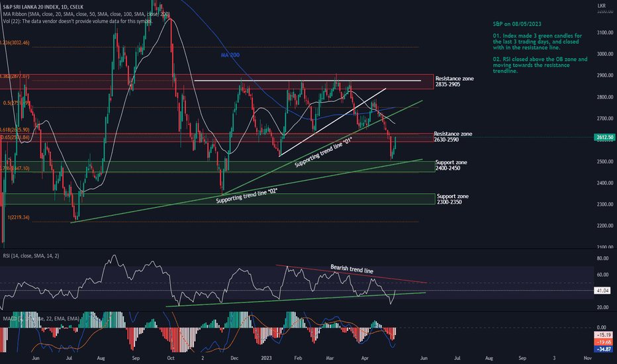Viewport: 617px width, 364px height.
Task: Click Dec on the time axis
Action: click(234, 358)
